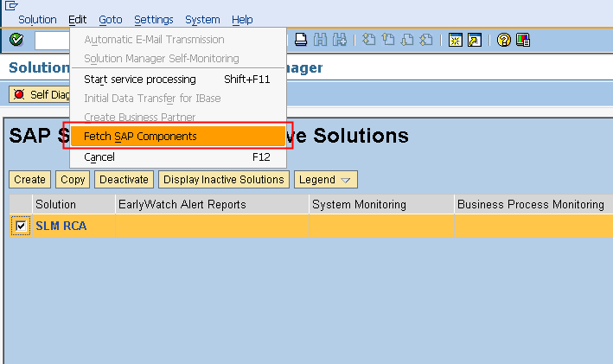This screenshot has width=613, height=364.
Task: Go to first page using toolbar icon
Action: point(369,40)
